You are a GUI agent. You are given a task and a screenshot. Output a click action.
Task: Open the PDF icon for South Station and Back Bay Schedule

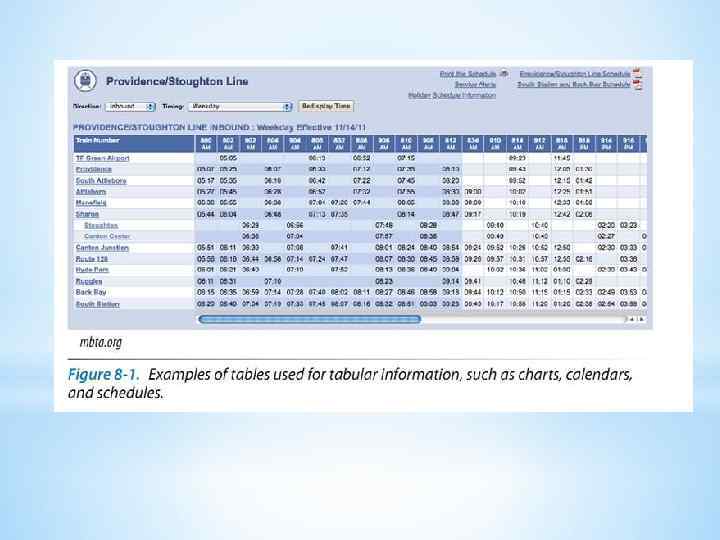pos(637,84)
